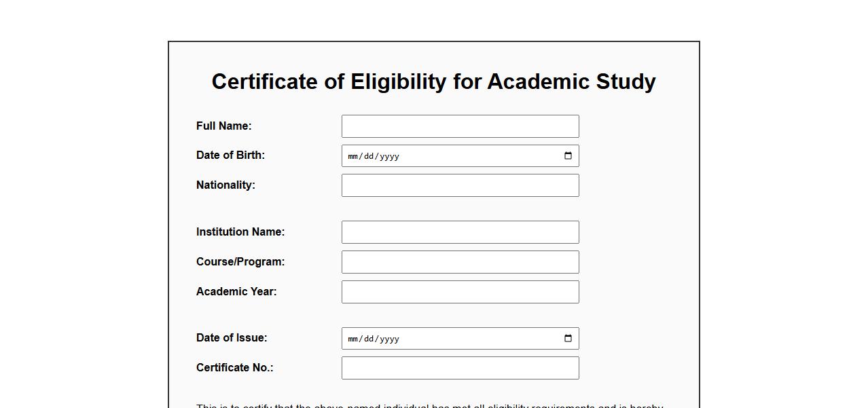The width and height of the screenshot is (868, 408).
Task: Select day segment in Date of Birth
Action: click(x=369, y=156)
